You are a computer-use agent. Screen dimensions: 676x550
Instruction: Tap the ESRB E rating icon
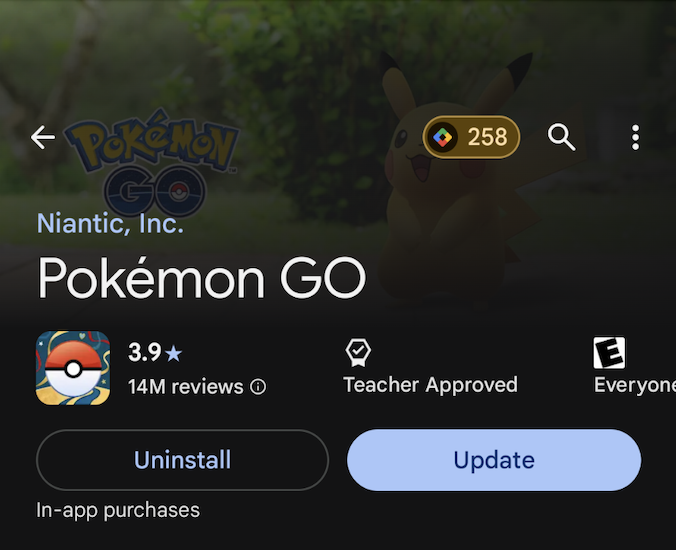[609, 352]
